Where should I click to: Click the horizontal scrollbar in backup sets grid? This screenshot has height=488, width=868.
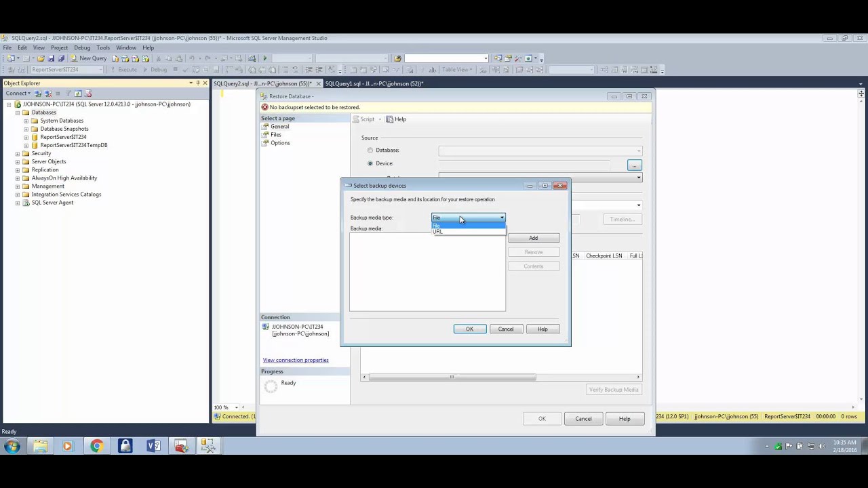click(x=452, y=377)
